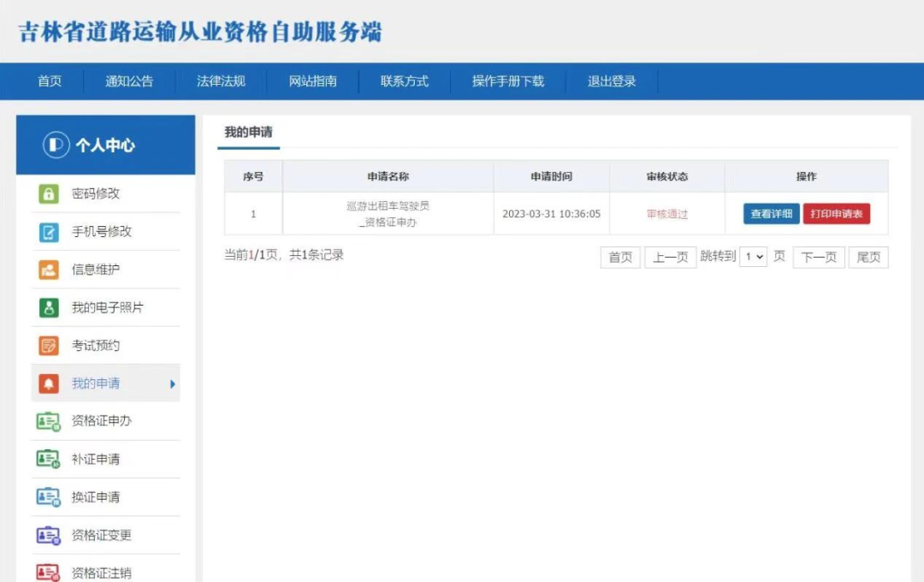Click the red 资格证注销 icon

pos(49,572)
